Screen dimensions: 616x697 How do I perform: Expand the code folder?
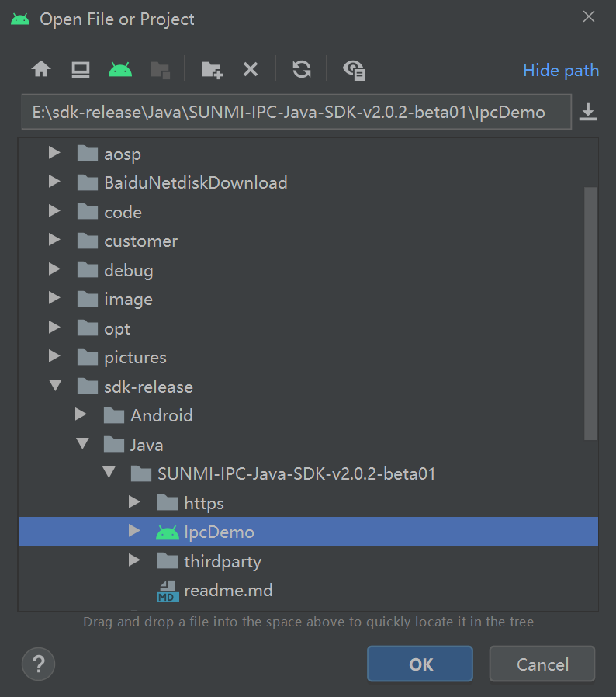click(54, 210)
